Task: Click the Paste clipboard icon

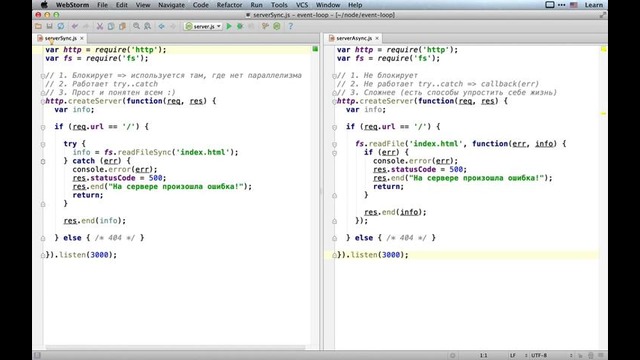Action: pos(122,26)
